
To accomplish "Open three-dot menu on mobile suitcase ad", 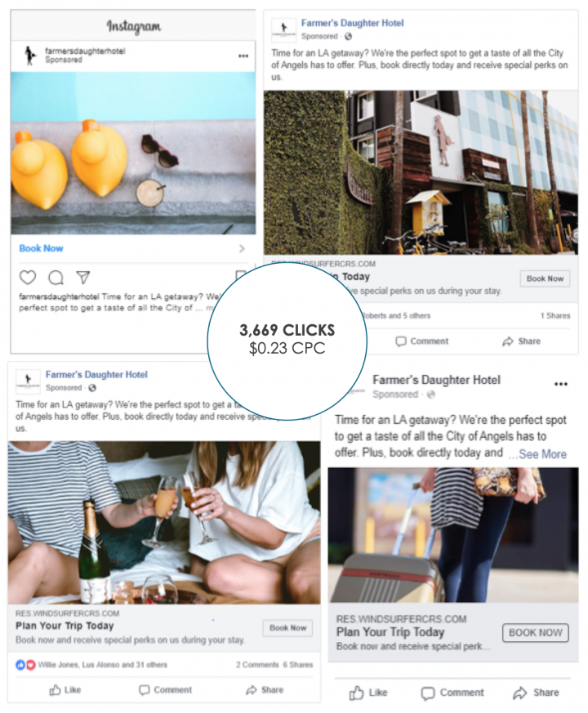I will (561, 384).
